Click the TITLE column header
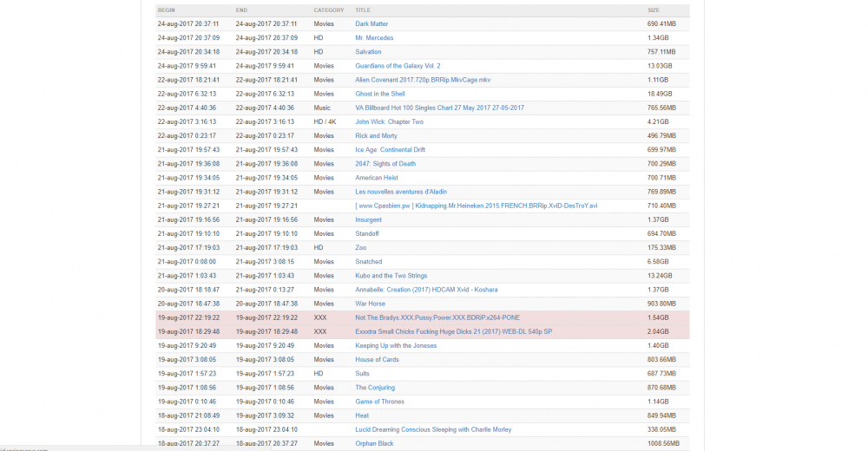The image size is (868, 451). (x=363, y=10)
